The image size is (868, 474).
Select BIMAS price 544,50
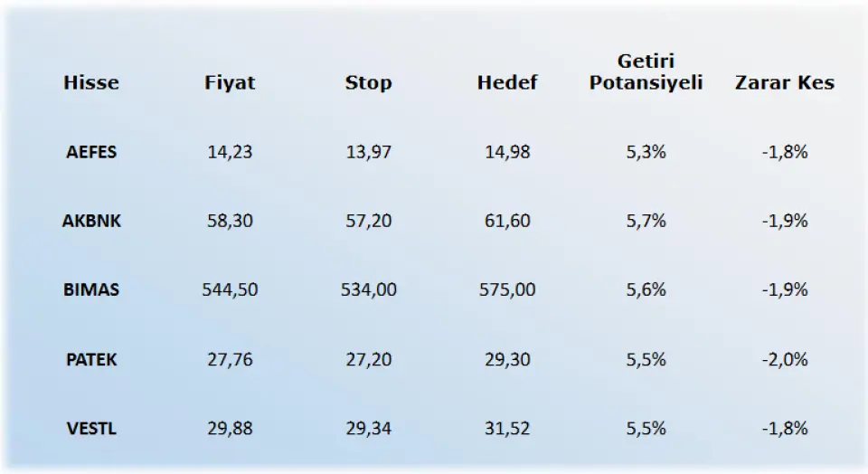[230, 290]
